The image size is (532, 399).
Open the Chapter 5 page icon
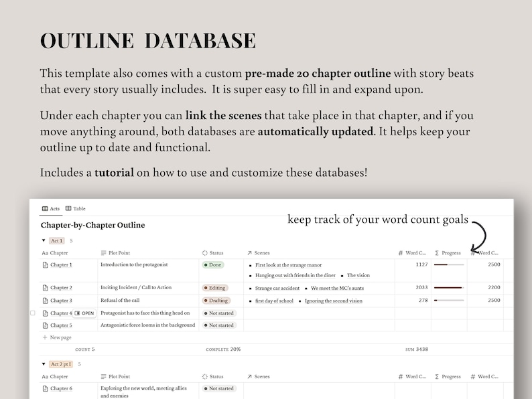click(45, 325)
